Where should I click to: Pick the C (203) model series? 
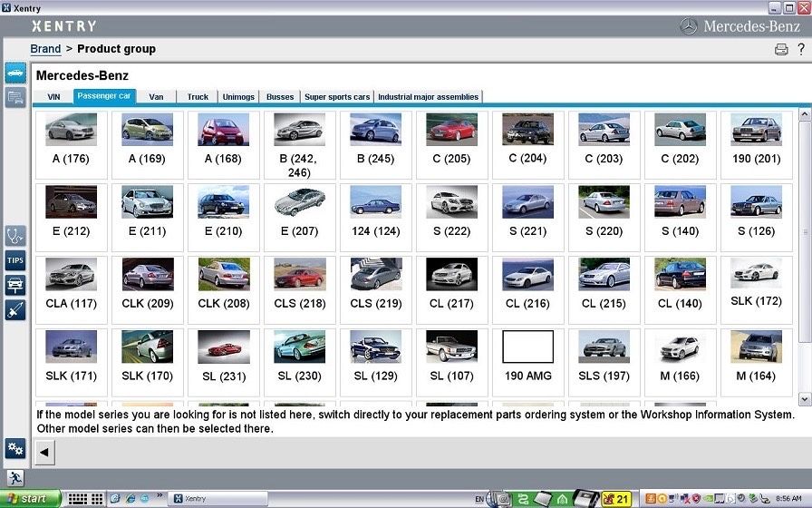(x=604, y=144)
